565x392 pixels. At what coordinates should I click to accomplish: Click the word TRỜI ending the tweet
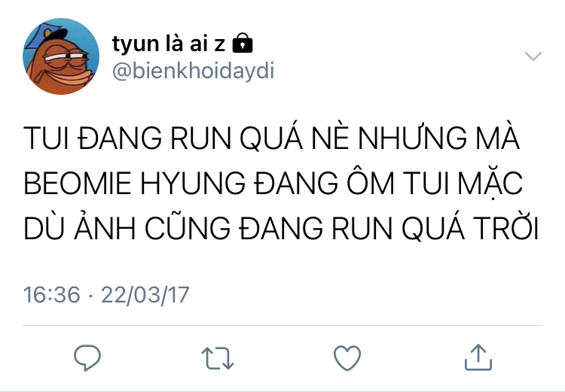506,227
